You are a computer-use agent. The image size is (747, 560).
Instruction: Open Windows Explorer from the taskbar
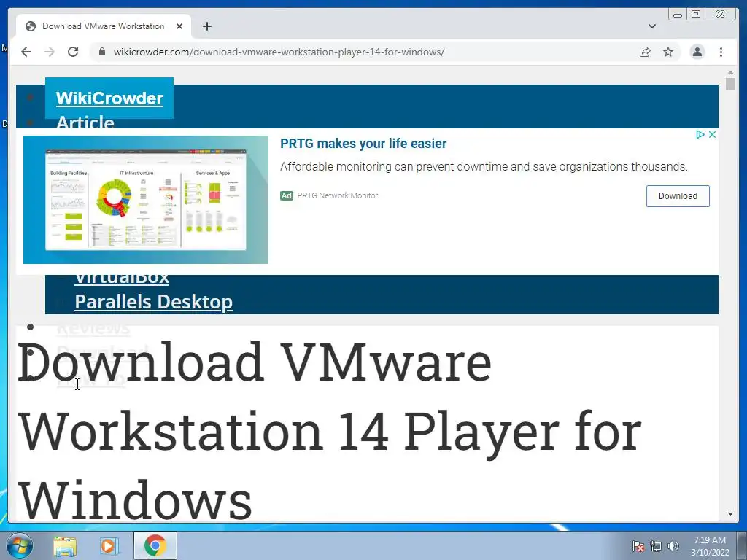[x=65, y=545]
